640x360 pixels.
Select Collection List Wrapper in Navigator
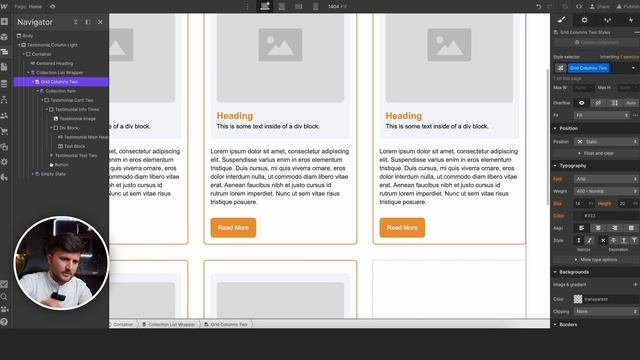[60, 73]
